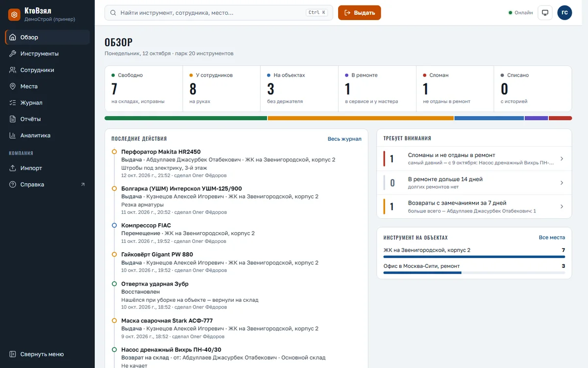Expand the 'В ремонте дольше 14 дней' chevron
Viewport: 588px width, 368px height.
[x=562, y=183]
